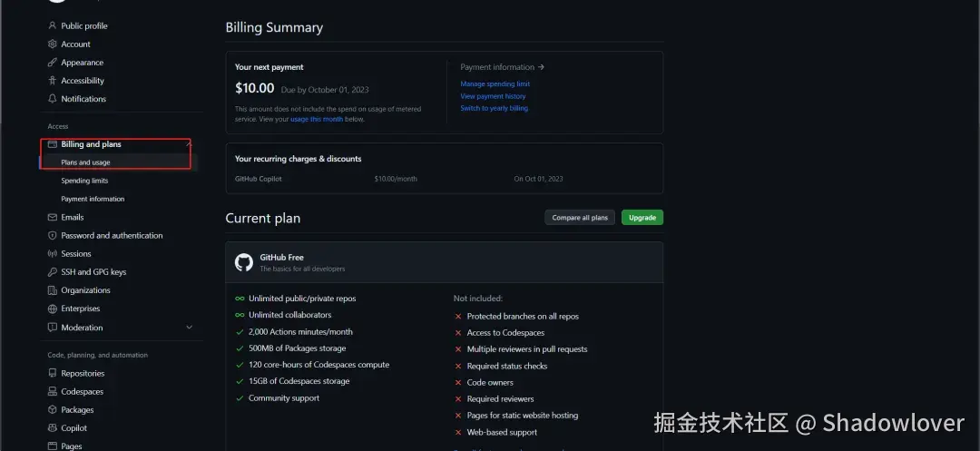This screenshot has height=451, width=980.
Task: Click the Appearance paintbrush icon
Action: pyautogui.click(x=53, y=63)
